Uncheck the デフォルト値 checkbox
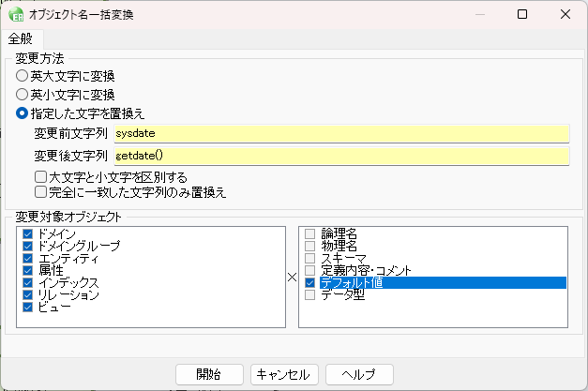This screenshot has width=588, height=391. tap(309, 282)
